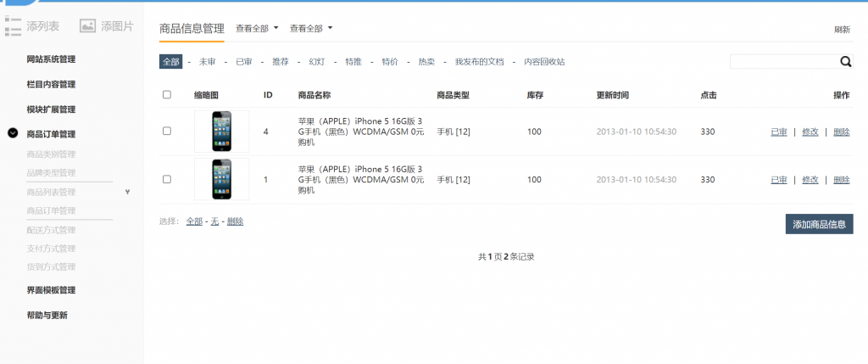The width and height of the screenshot is (868, 364).
Task: Open the second 查看全部 dropdown
Action: click(311, 29)
